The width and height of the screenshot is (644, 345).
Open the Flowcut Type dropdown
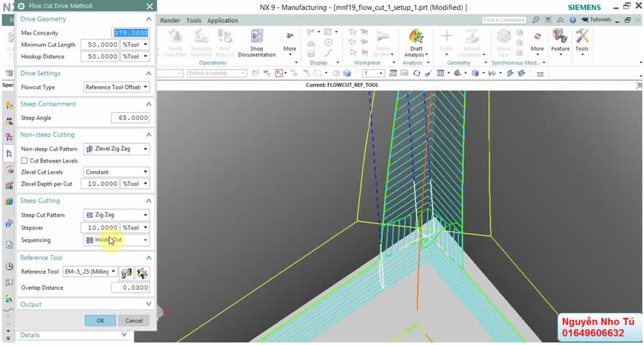(116, 87)
